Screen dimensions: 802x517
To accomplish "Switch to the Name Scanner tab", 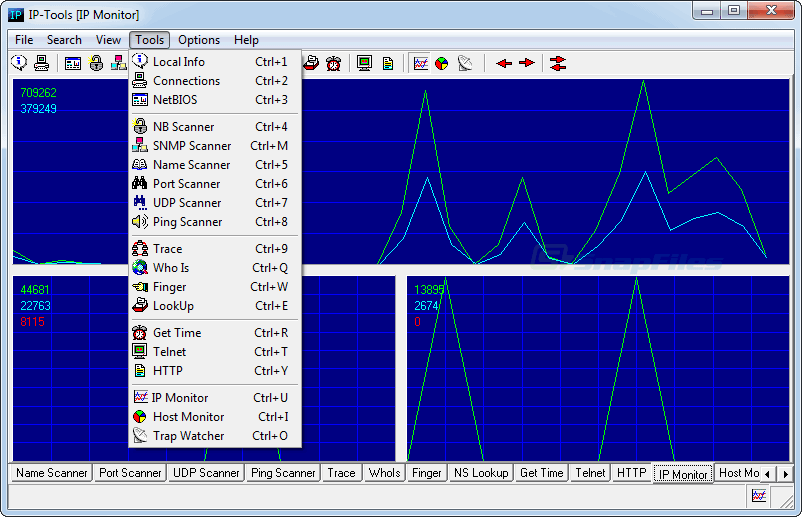I will point(52,473).
